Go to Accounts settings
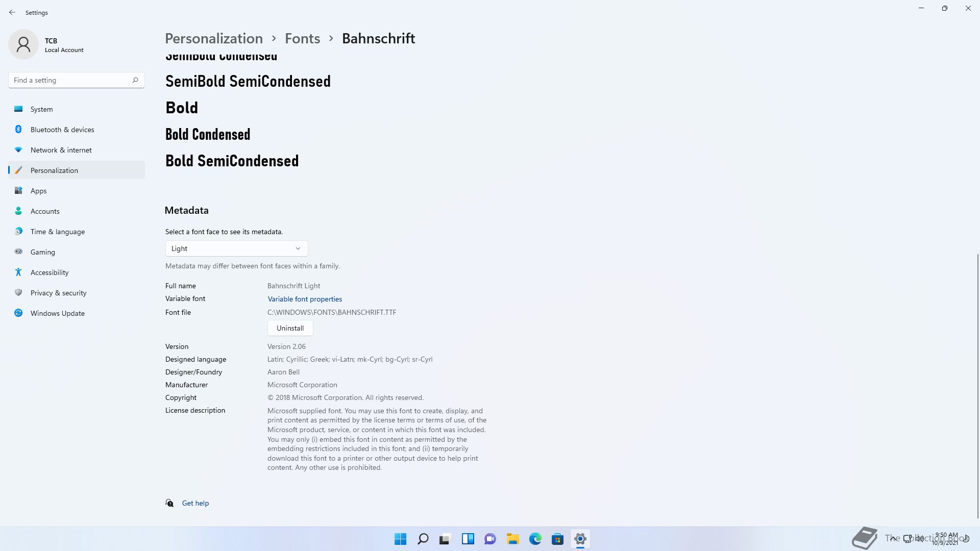Screen dimensions: 980x551 pos(77,211)
